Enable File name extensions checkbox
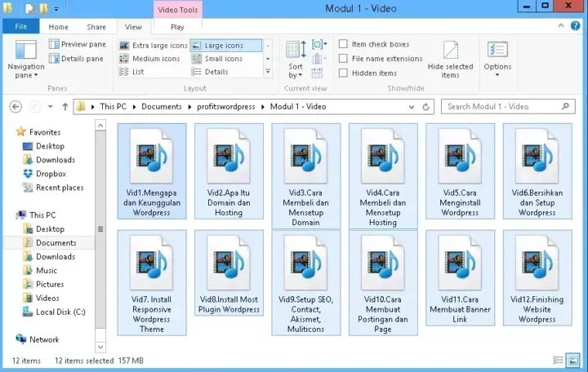 pos(381,59)
